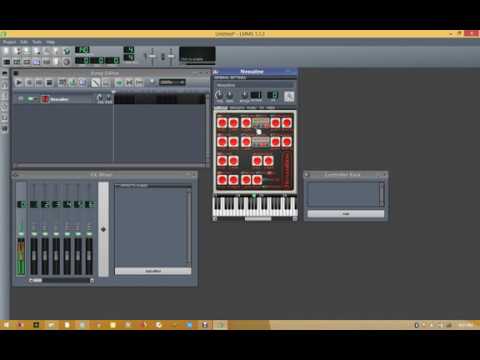Viewport: 480px width, 360px height.
Task: Open the Project Notes window
Action: 56,62
